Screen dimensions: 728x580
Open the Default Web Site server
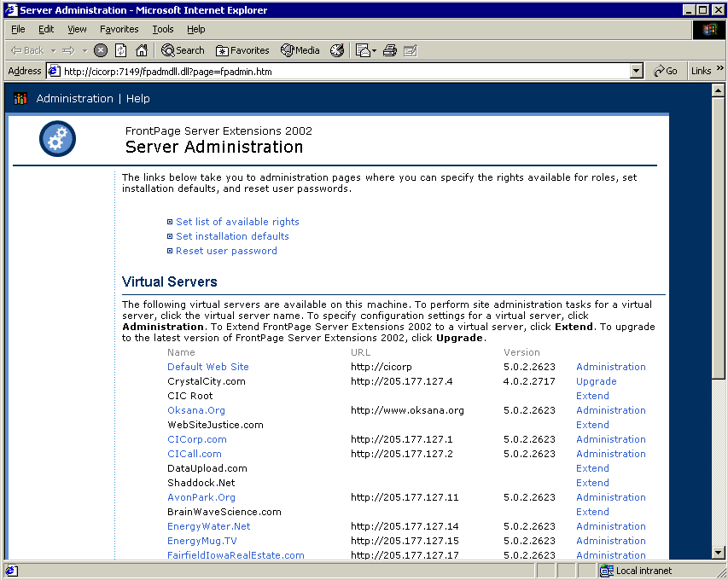(208, 367)
